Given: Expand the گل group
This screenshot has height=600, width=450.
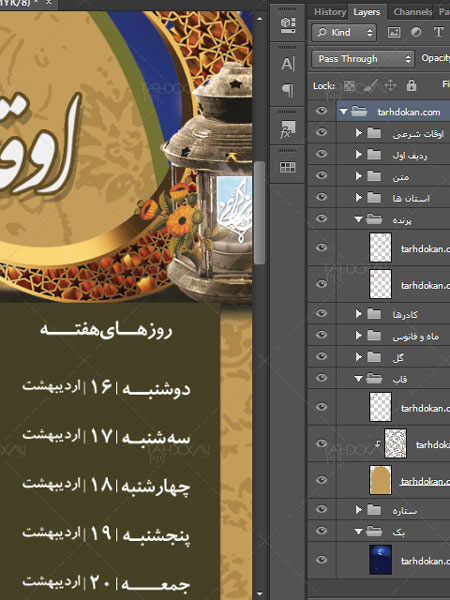Looking at the screenshot, I should click(x=359, y=357).
